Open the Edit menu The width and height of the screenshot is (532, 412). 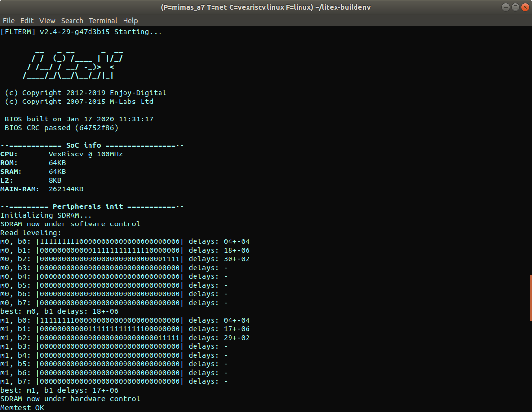pos(27,21)
